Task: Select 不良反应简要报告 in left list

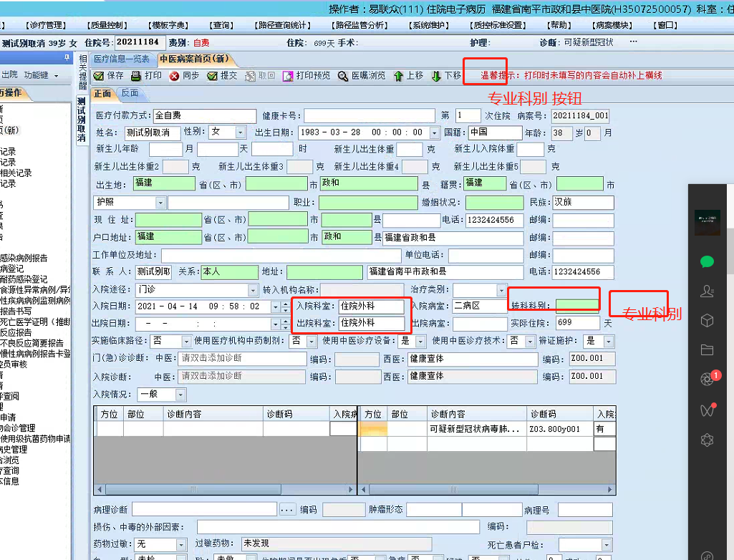Action: [x=32, y=343]
